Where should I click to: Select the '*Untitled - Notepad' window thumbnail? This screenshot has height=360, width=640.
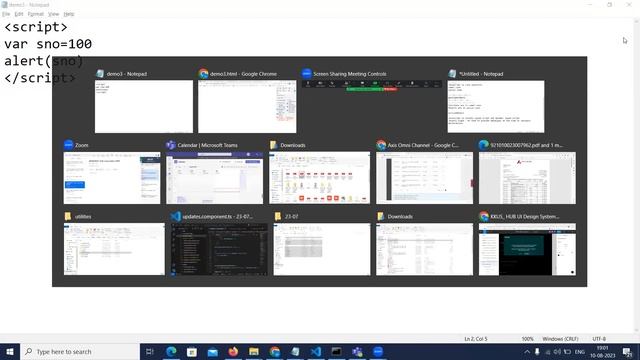pos(496,106)
